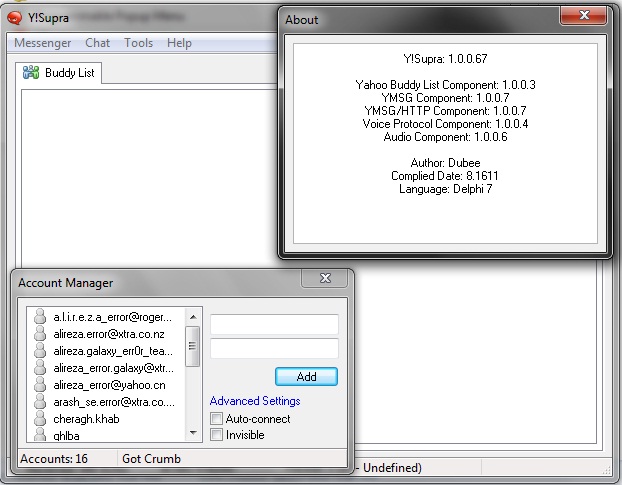Viewport: 622px width, 485px height.
Task: Click the Language: Delphi 7 line
Action: 445,189
